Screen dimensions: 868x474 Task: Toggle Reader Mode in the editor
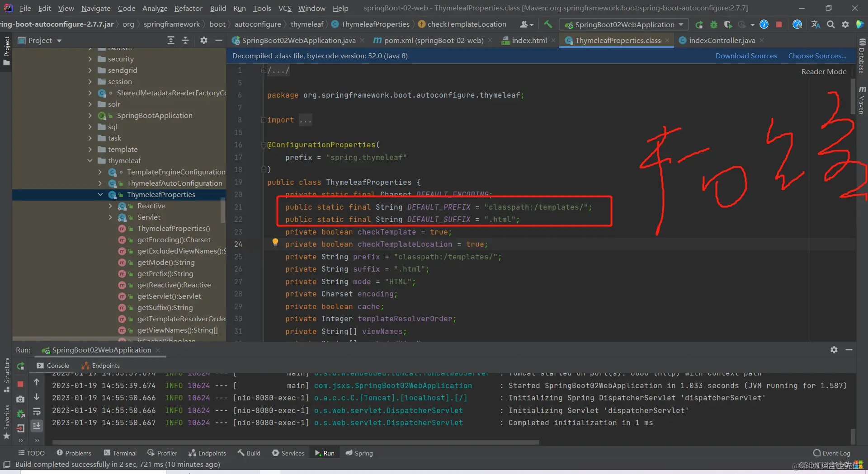(824, 71)
